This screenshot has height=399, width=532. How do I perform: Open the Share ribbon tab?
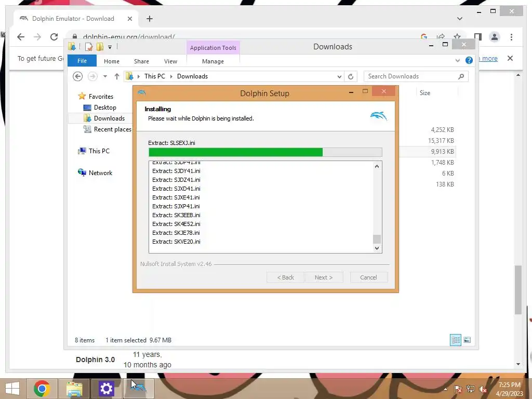pyautogui.click(x=141, y=61)
